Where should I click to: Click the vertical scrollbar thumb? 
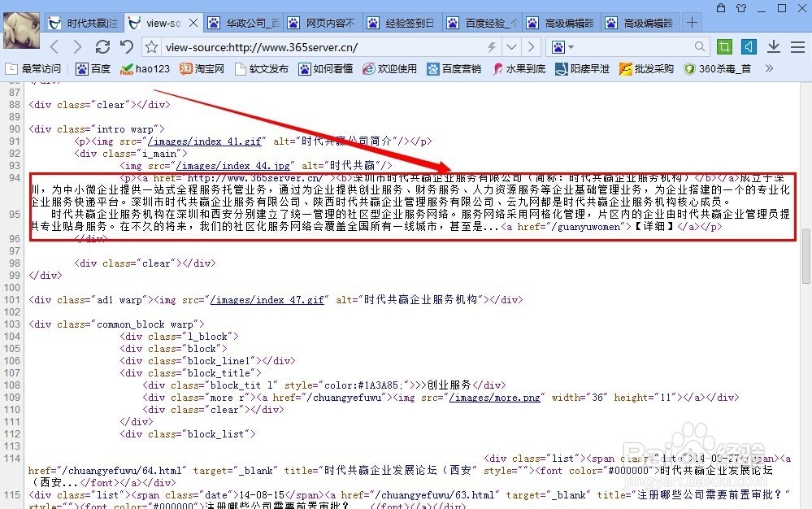[x=805, y=256]
